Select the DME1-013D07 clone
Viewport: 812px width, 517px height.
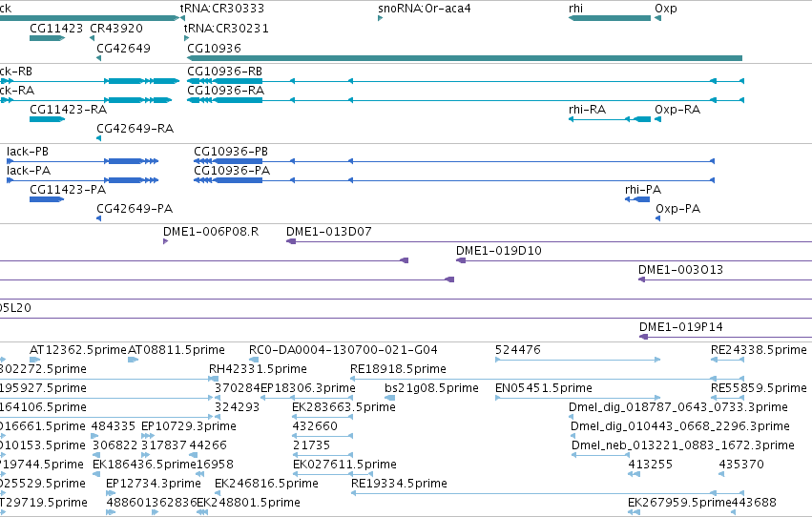[549, 241]
